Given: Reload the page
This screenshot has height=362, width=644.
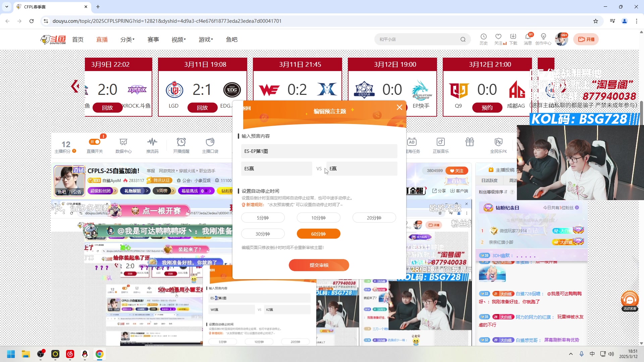Looking at the screenshot, I should [x=32, y=21].
